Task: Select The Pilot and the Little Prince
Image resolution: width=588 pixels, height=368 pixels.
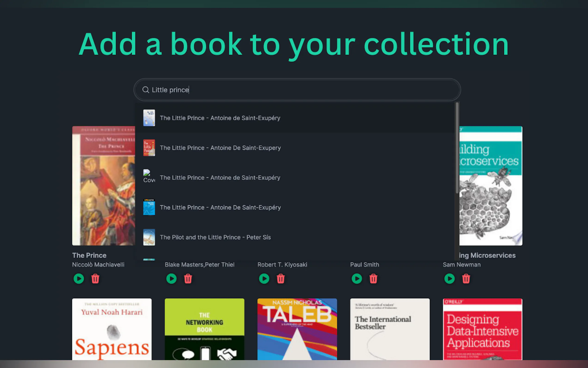Action: [215, 237]
